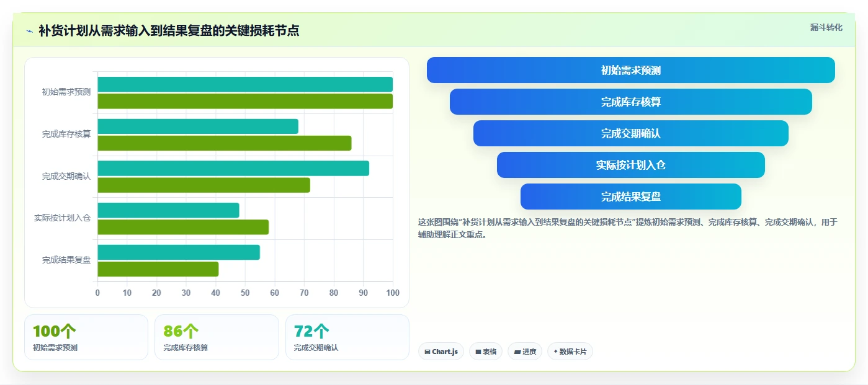Click the 72个 stat card value
The image size is (868, 385).
coord(311,331)
